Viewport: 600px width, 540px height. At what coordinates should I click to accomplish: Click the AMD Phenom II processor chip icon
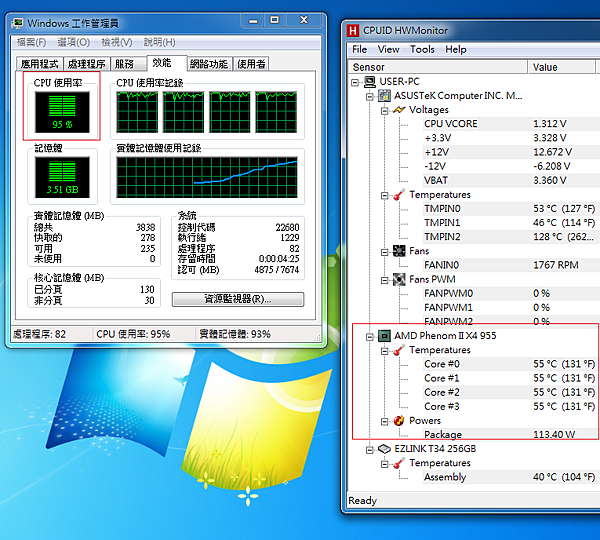(x=385, y=336)
